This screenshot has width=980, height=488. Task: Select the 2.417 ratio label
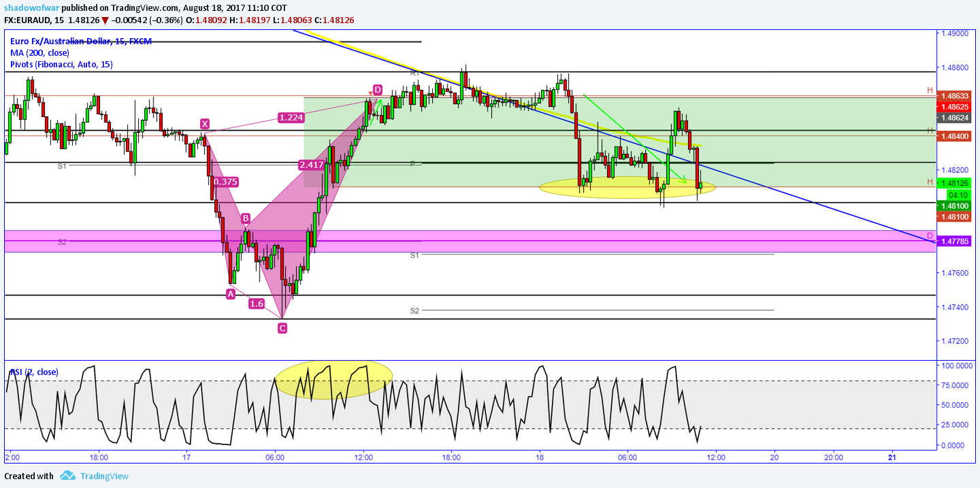pos(311,165)
